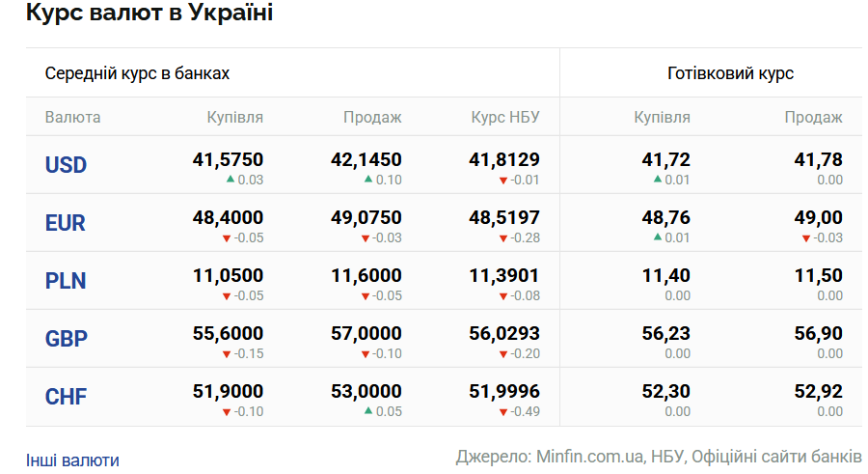Click green up arrow under USD Продаж 42,1450
Screen dimensions: 868x474
coord(368,179)
